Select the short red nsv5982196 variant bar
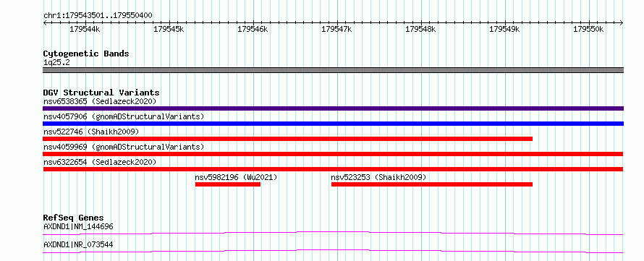The height and width of the screenshot is (261, 644). tap(228, 184)
